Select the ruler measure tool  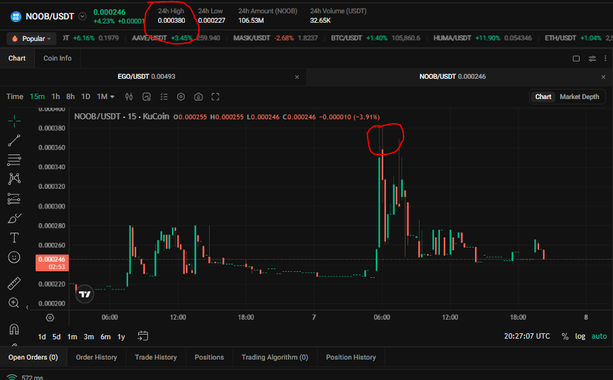14,283
